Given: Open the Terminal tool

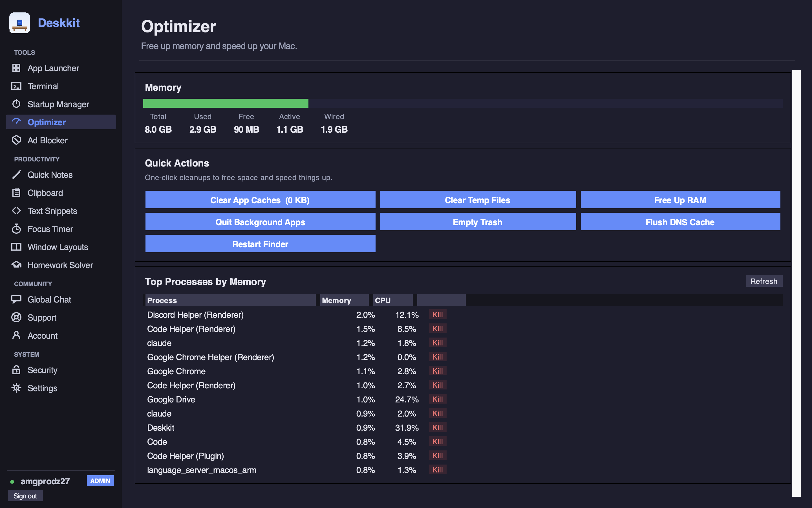Looking at the screenshot, I should click(x=61, y=86).
